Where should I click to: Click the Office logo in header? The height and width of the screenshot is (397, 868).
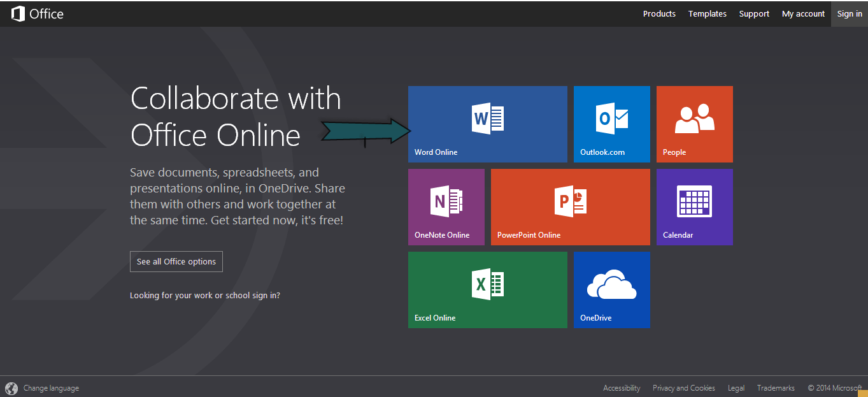click(38, 13)
